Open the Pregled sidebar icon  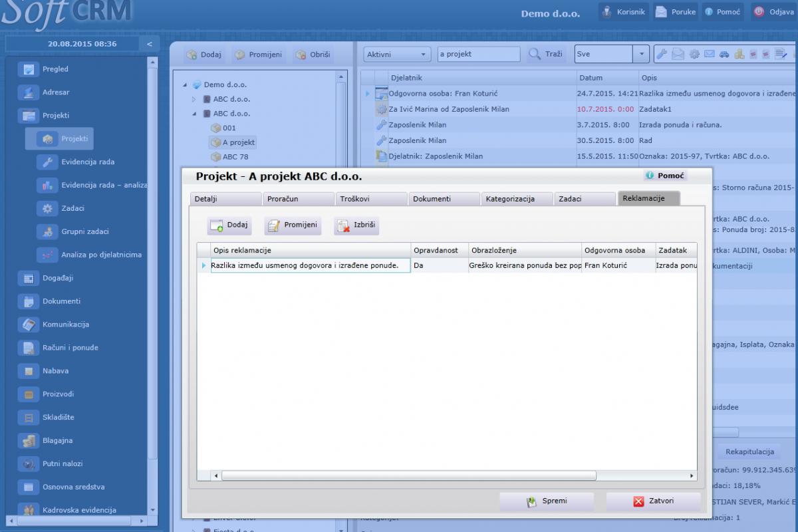28,69
